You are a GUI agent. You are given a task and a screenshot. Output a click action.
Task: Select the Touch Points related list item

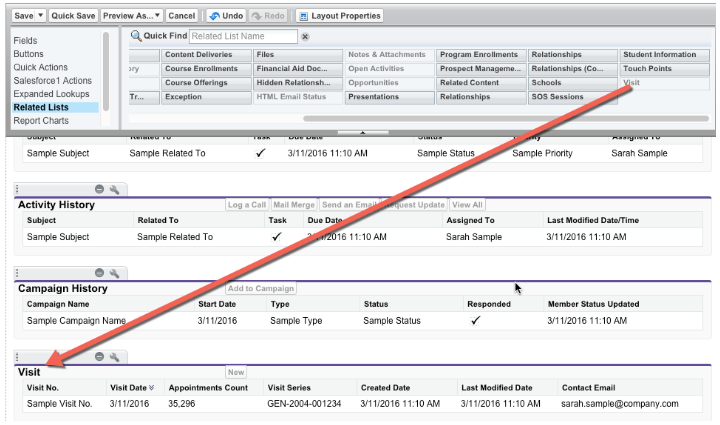[x=645, y=69]
